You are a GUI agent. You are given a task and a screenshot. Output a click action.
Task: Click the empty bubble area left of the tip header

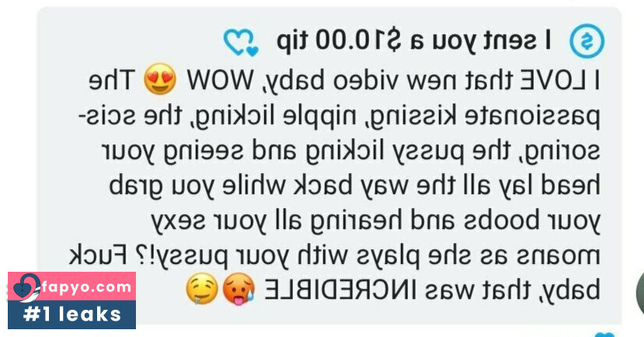coord(131,41)
